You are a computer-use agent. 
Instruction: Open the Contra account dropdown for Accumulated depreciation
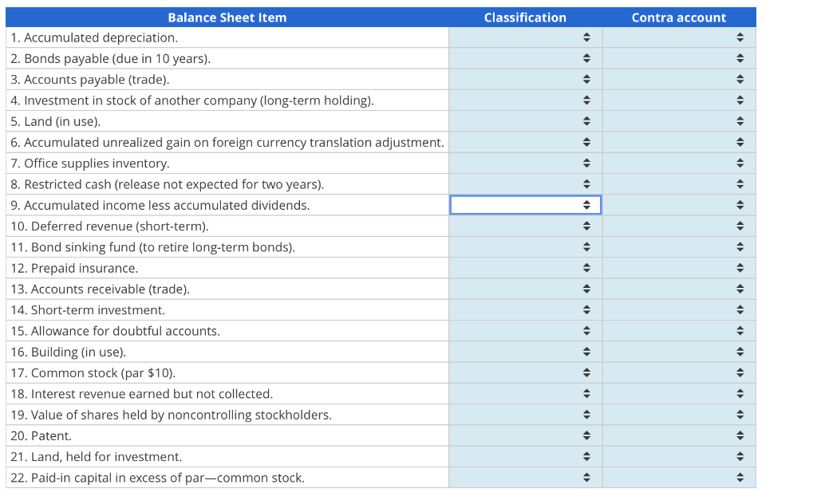tap(678, 37)
